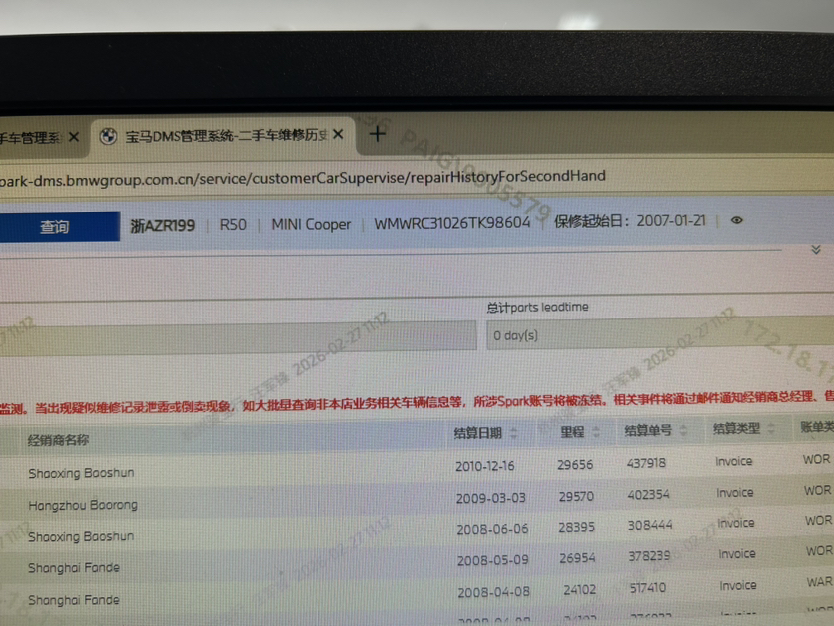Click the 经销商名称 column header
834x626 pixels.
pyautogui.click(x=58, y=440)
